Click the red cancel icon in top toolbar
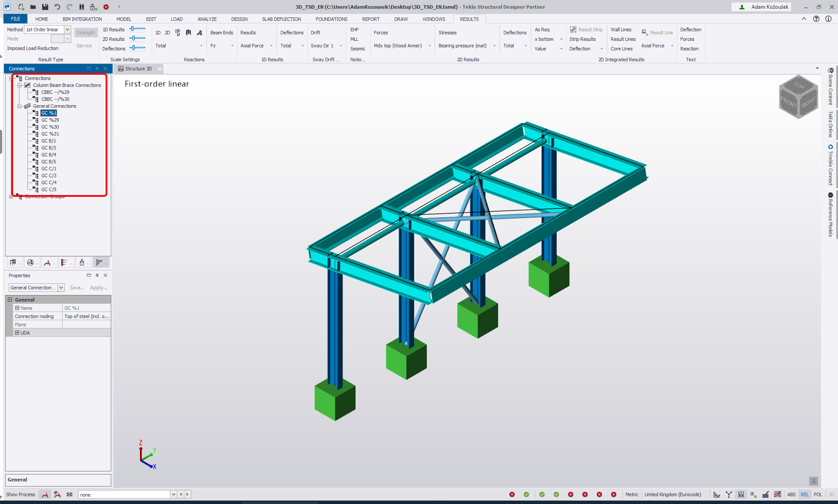 pos(106,7)
